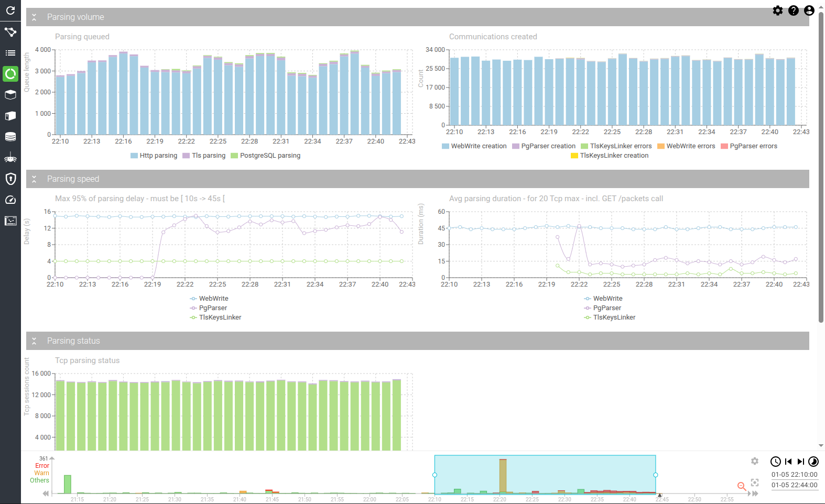Open the database stack icon page
The image size is (825, 504).
pyautogui.click(x=10, y=137)
